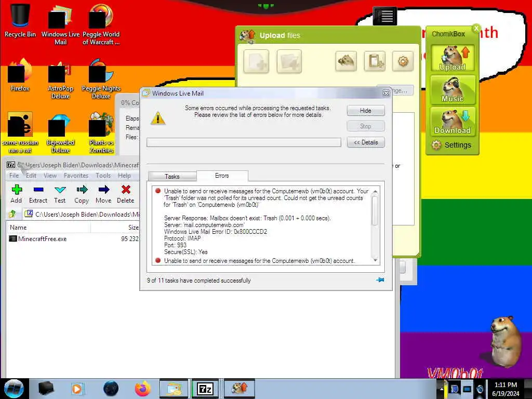The width and height of the screenshot is (532, 399).
Task: Sort by Name column in 7-Zip
Action: click(48, 228)
